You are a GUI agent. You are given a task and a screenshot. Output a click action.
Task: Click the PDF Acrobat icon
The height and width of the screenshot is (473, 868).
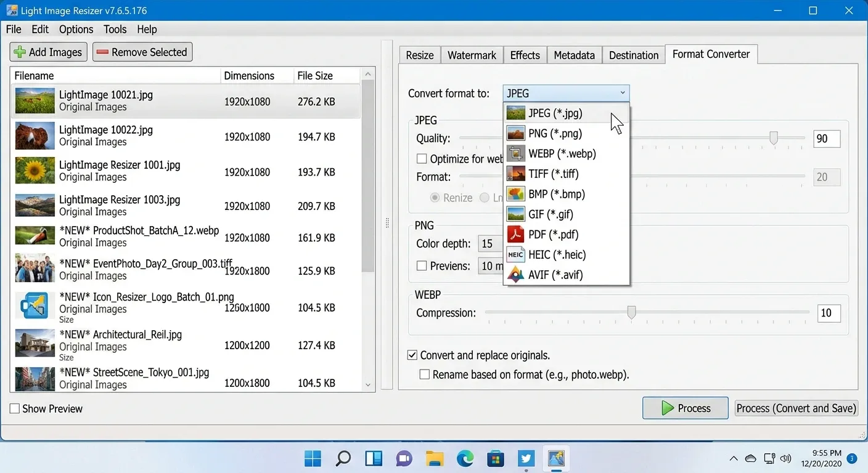pos(515,235)
